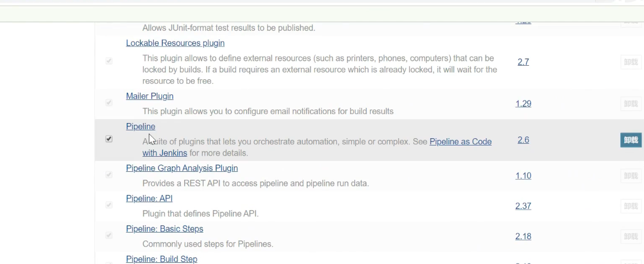
Task: Toggle the Pipeline: API checkbox
Action: tap(109, 204)
